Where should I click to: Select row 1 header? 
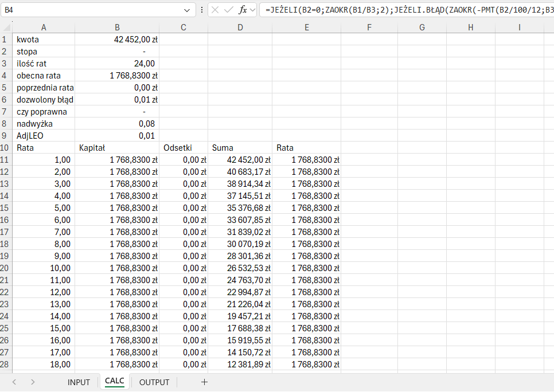click(x=6, y=39)
